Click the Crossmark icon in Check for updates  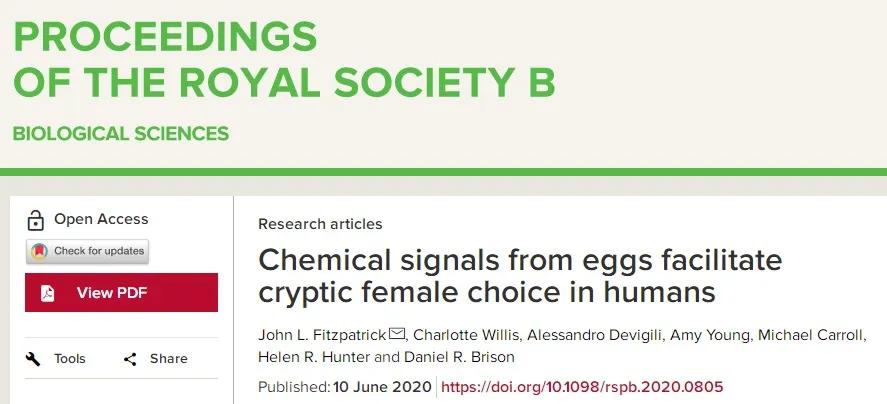(x=39, y=251)
